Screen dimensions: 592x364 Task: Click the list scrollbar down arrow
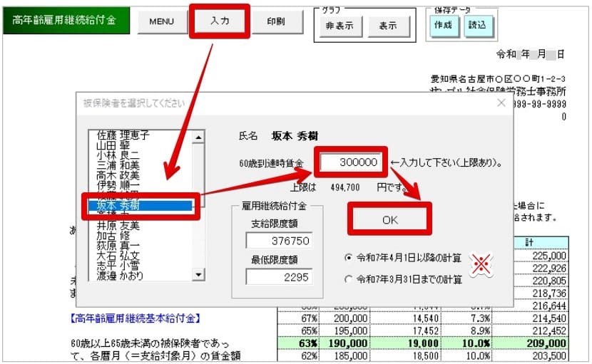[x=198, y=275]
